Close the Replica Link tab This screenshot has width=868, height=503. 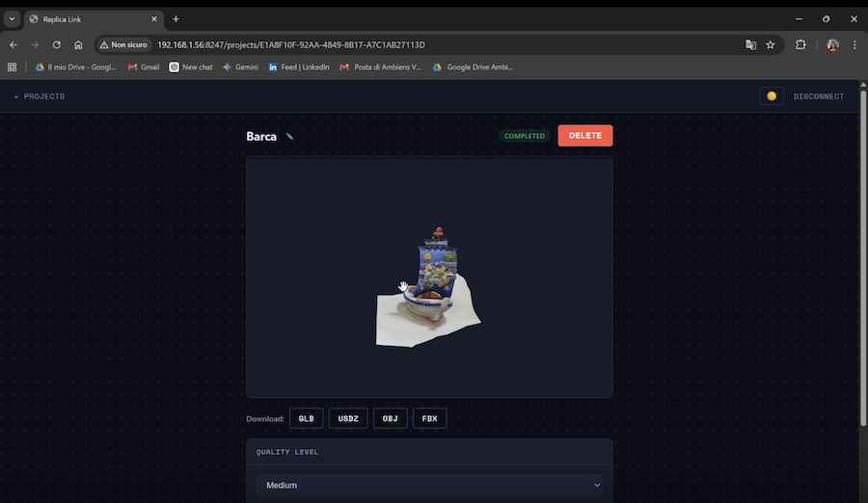154,19
